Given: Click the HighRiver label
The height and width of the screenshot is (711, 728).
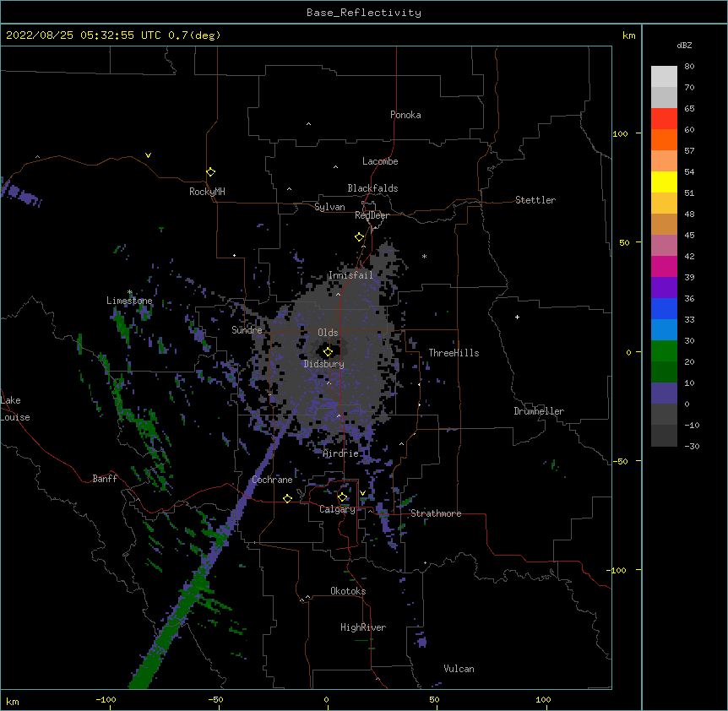Looking at the screenshot, I should click(363, 627).
